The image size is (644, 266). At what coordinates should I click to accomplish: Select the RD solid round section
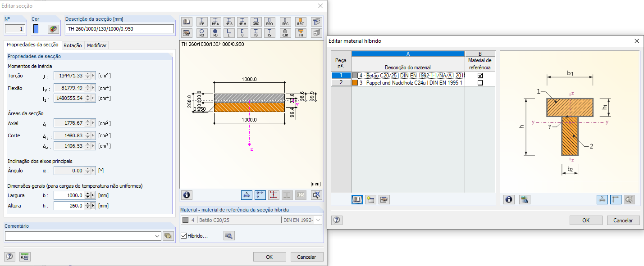tap(215, 33)
